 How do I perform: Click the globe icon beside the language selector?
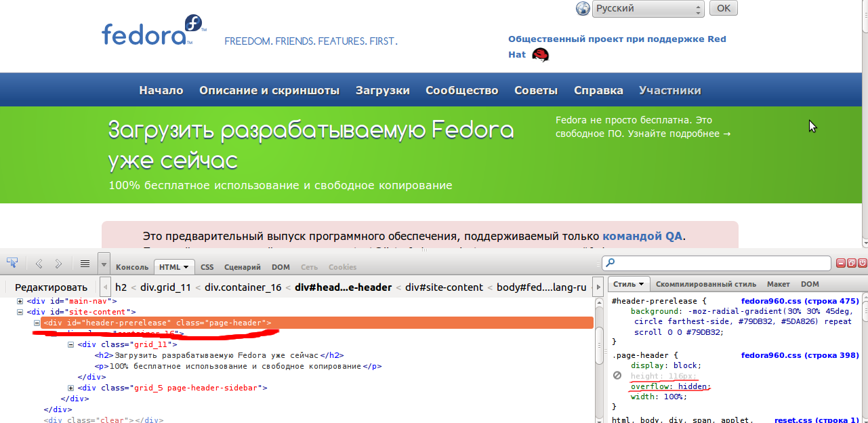pos(583,9)
